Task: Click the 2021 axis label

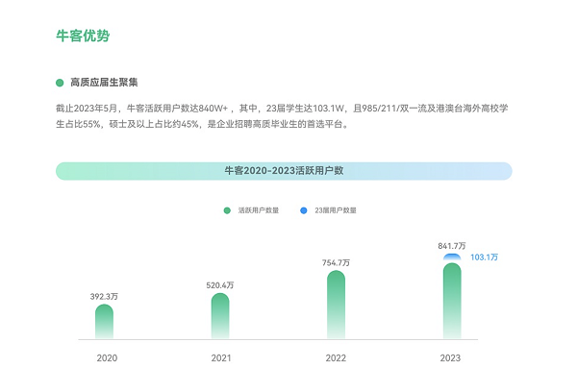Action: pyautogui.click(x=221, y=357)
